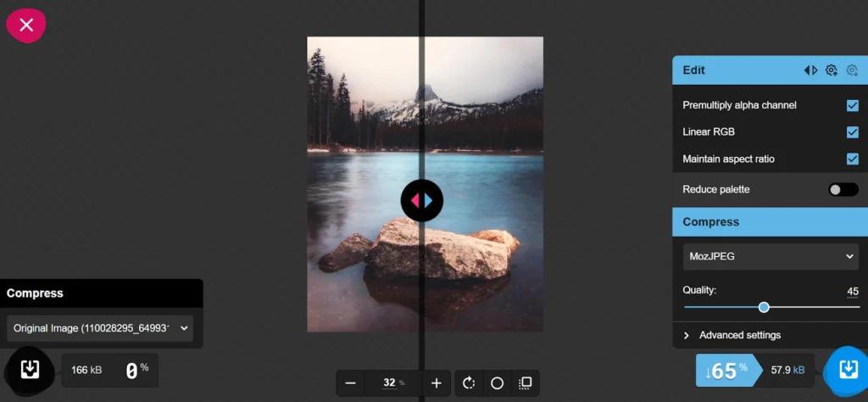Disable Maintain aspect ratio checkbox
The image size is (868, 402).
click(x=852, y=159)
